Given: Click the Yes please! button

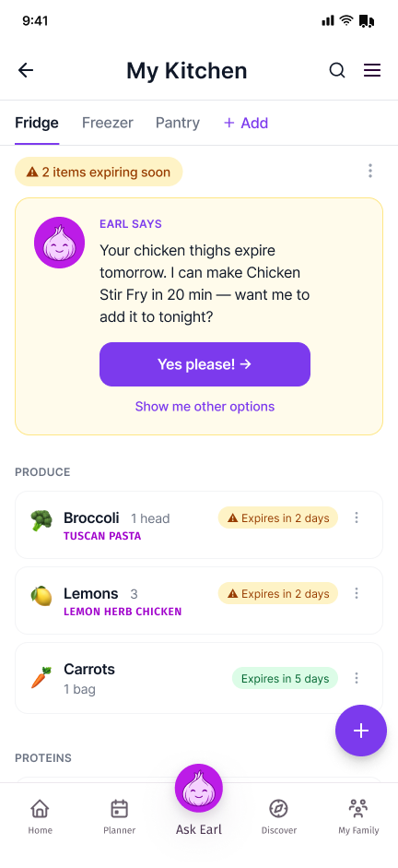Looking at the screenshot, I should point(205,364).
